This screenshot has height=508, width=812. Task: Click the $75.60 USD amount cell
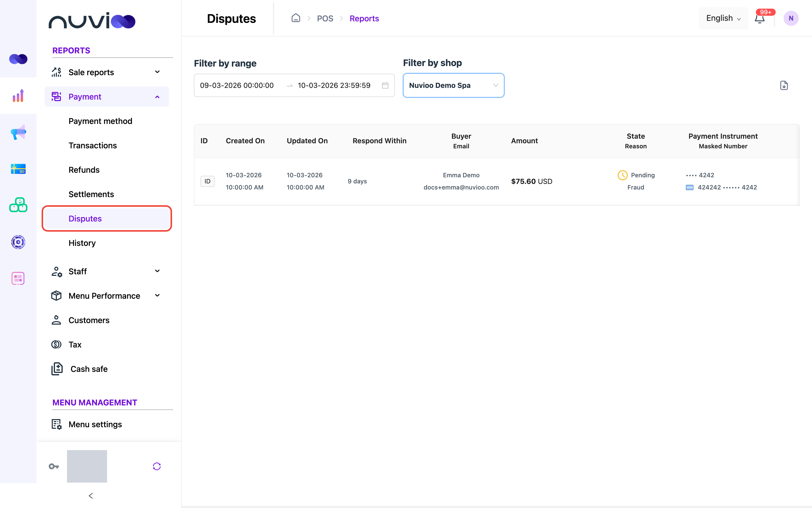tap(532, 181)
